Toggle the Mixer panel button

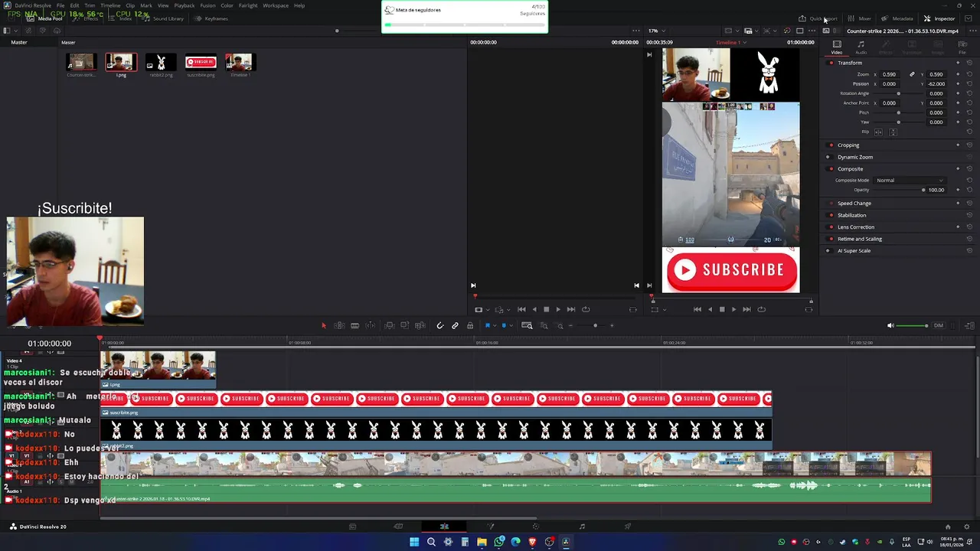(x=859, y=18)
